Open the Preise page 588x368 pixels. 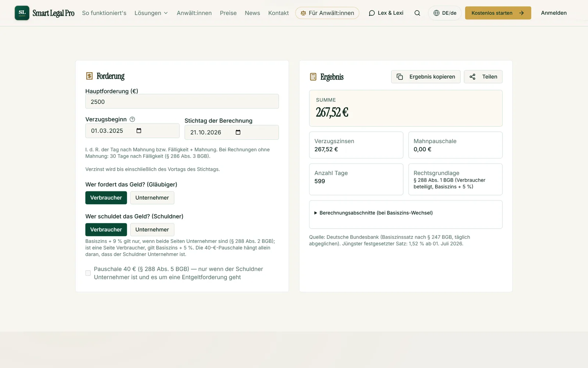(x=228, y=13)
